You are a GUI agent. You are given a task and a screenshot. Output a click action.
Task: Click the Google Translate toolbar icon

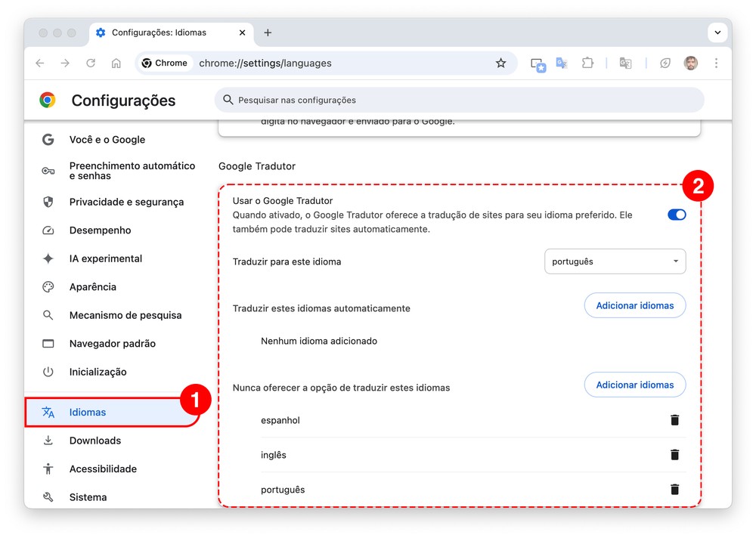[x=562, y=63]
